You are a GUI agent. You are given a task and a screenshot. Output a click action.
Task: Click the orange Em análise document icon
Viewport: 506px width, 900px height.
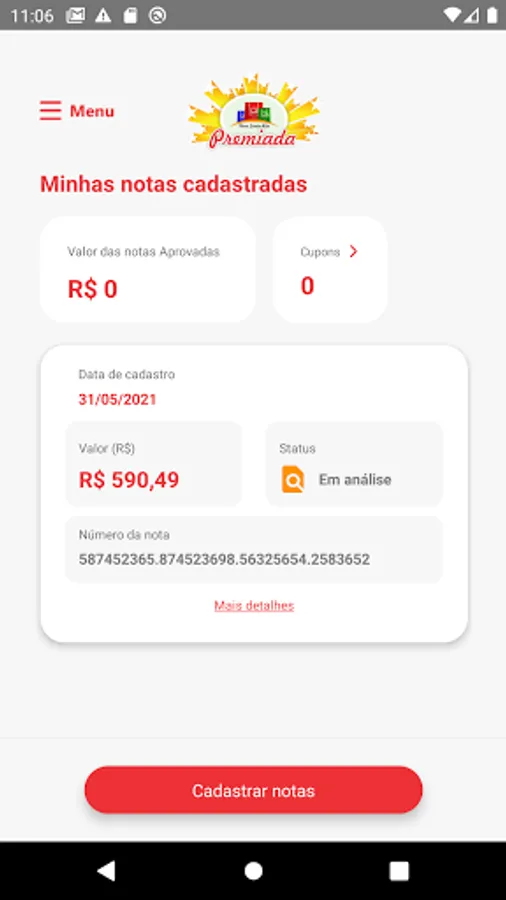(293, 479)
